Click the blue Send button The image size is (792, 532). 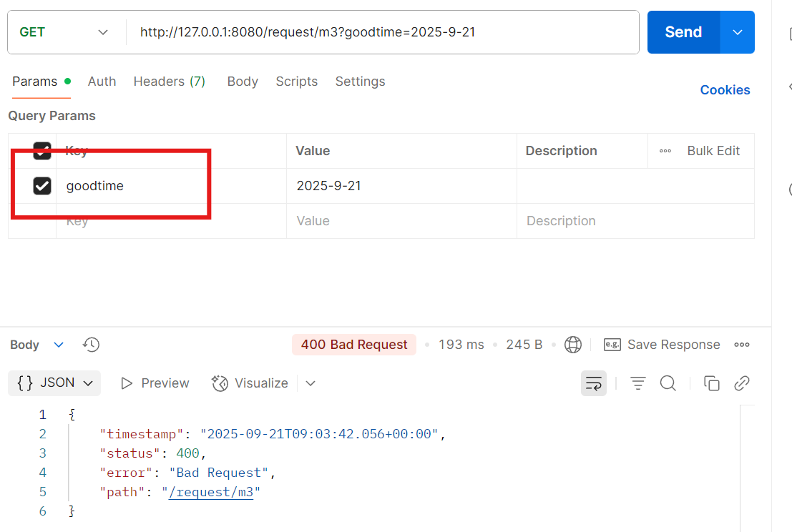pyautogui.click(x=683, y=32)
